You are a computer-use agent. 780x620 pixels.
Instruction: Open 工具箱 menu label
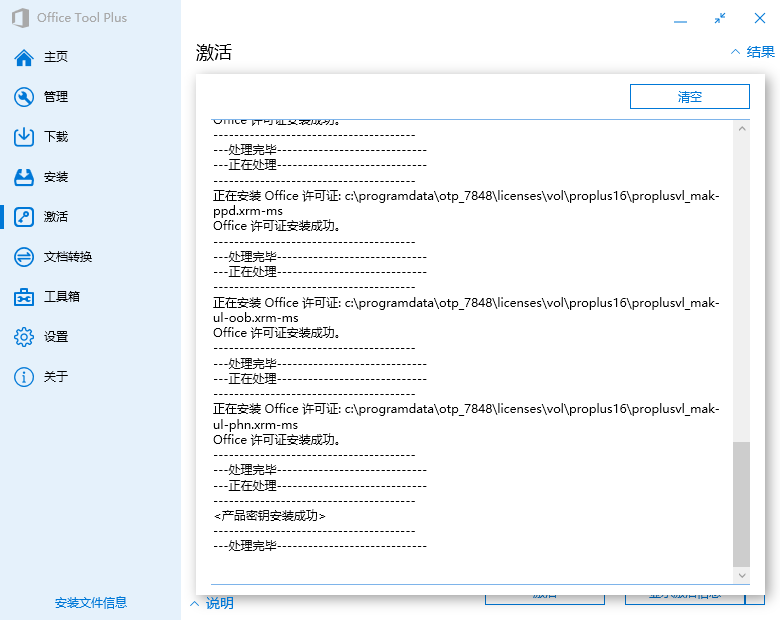tap(62, 297)
